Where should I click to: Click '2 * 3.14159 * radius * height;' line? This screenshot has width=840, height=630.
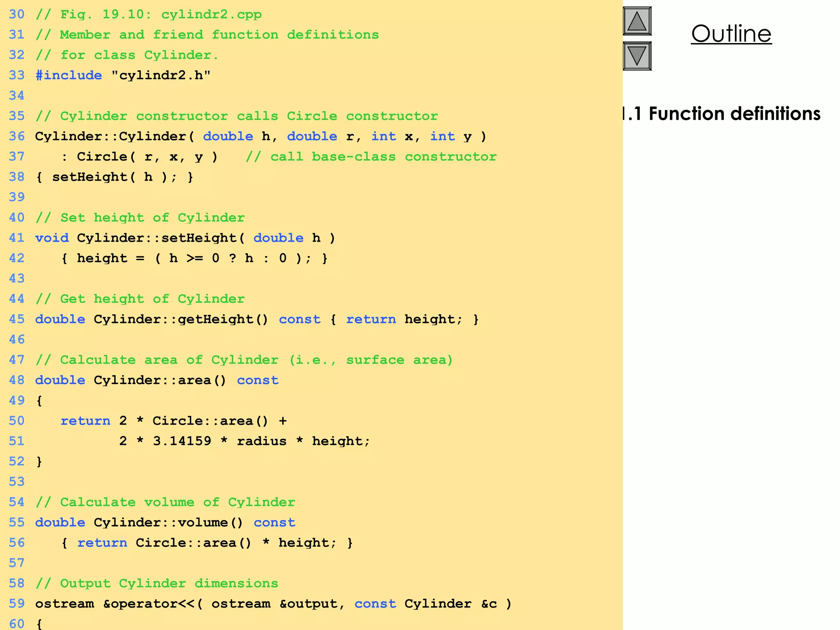click(x=245, y=441)
